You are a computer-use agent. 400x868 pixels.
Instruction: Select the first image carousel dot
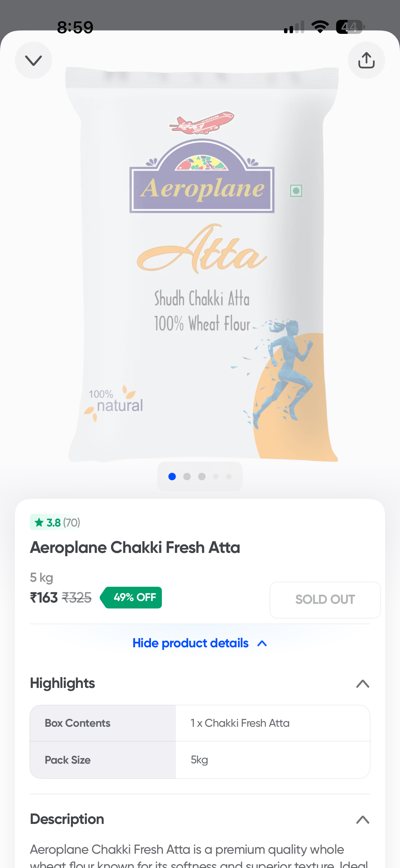172,477
